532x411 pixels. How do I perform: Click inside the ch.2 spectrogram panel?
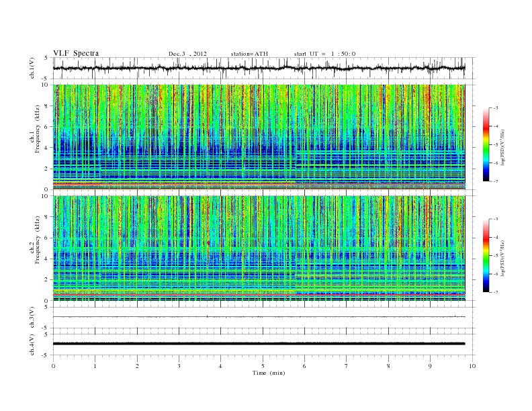click(x=259, y=248)
